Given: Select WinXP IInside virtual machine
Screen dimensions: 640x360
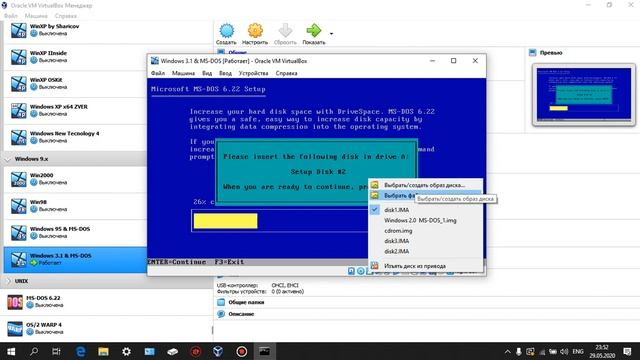Looking at the screenshot, I should pyautogui.click(x=108, y=57).
